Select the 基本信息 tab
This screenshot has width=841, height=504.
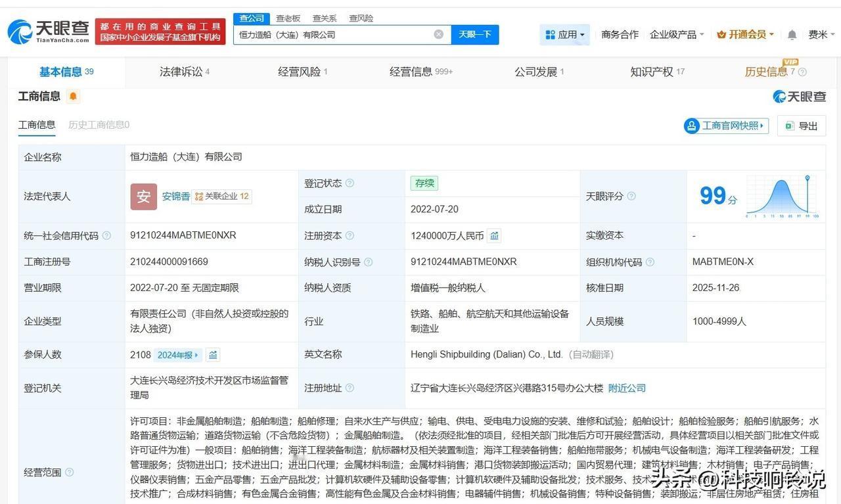click(66, 72)
